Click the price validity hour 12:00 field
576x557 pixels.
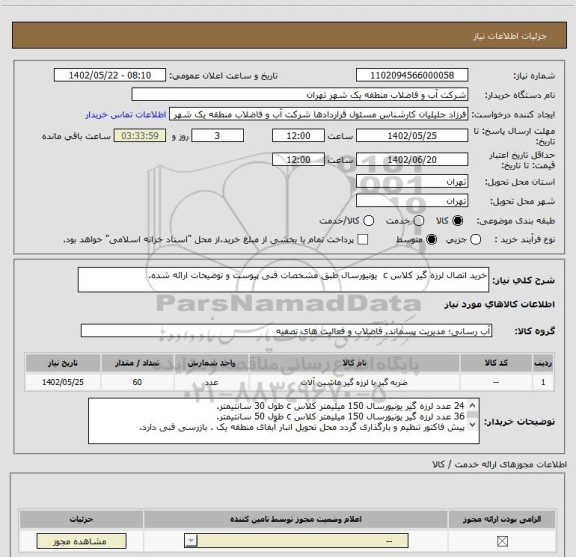pyautogui.click(x=298, y=159)
